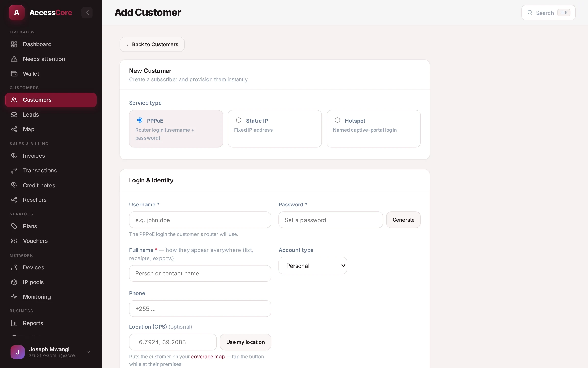
Task: Click the Wallet icon in sidebar
Action: click(14, 74)
